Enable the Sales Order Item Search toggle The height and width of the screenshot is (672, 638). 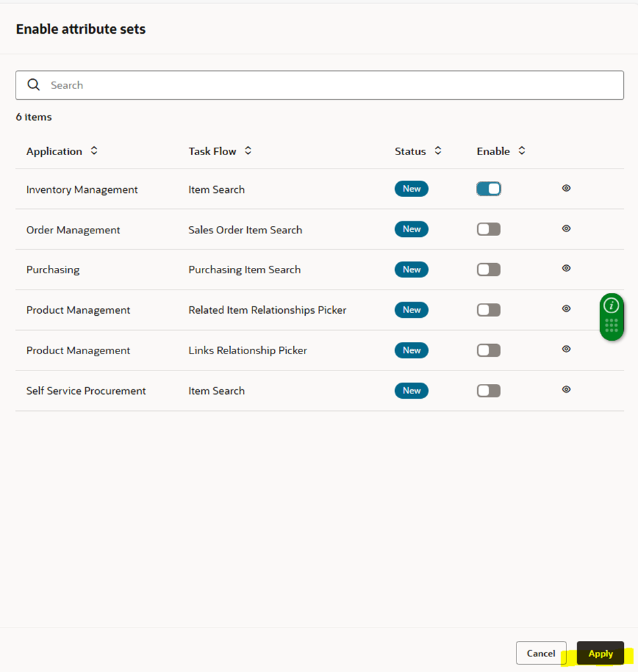point(488,229)
